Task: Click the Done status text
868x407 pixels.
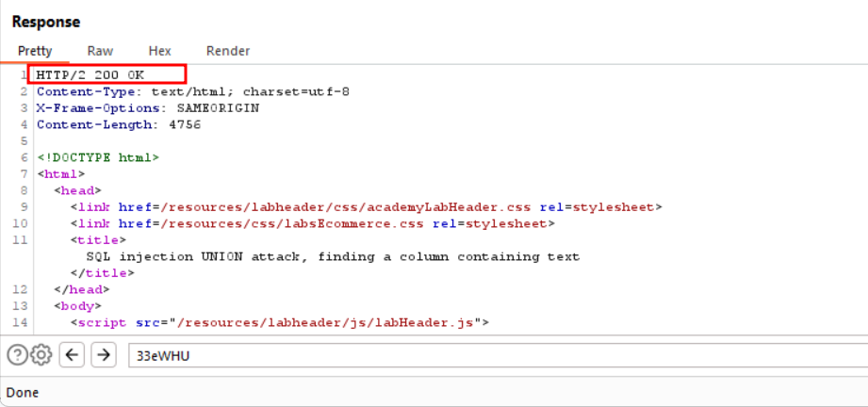Action: point(23,393)
